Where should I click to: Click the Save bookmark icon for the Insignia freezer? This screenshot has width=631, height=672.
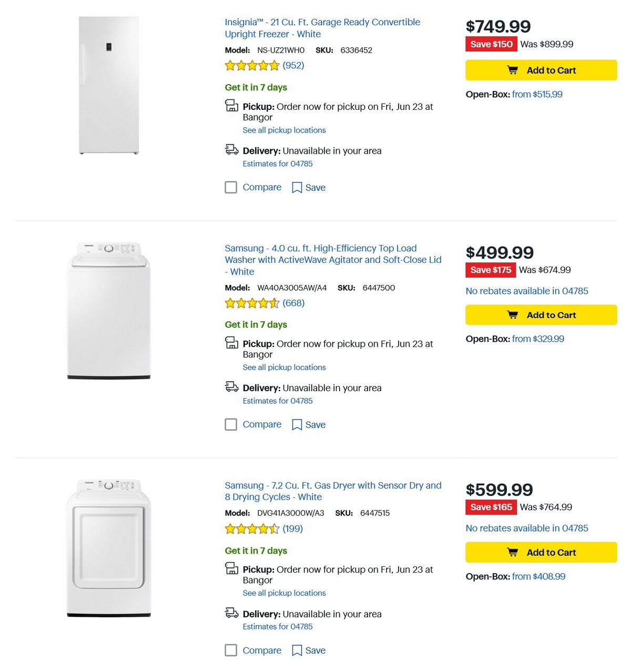coord(297,187)
